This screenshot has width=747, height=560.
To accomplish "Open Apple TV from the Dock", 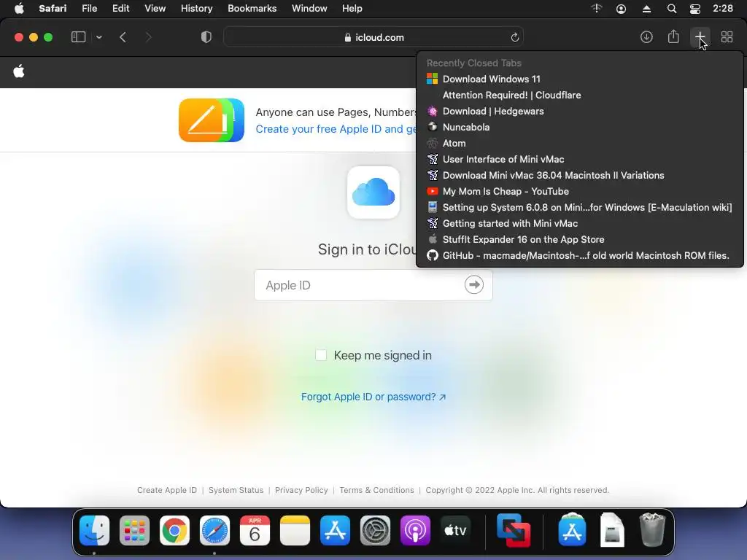I will coord(455,531).
